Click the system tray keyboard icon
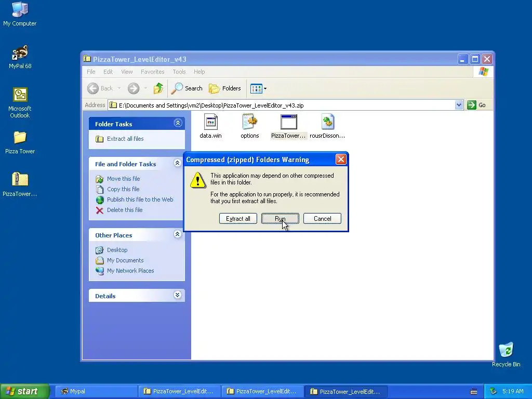This screenshot has height=399, width=532. click(474, 392)
